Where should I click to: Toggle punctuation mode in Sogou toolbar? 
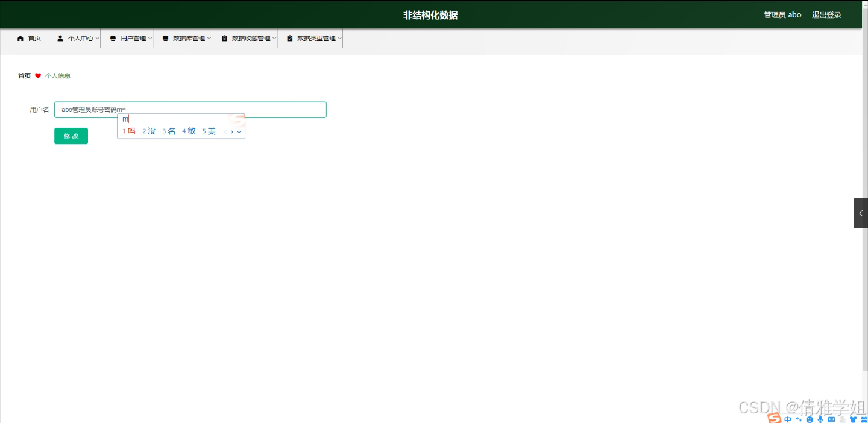tap(799, 419)
